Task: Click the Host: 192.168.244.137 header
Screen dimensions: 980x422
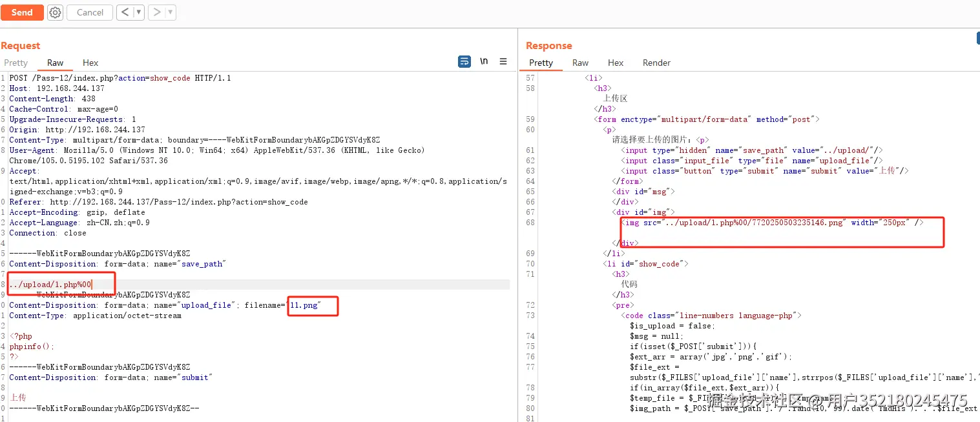Action: [57, 88]
